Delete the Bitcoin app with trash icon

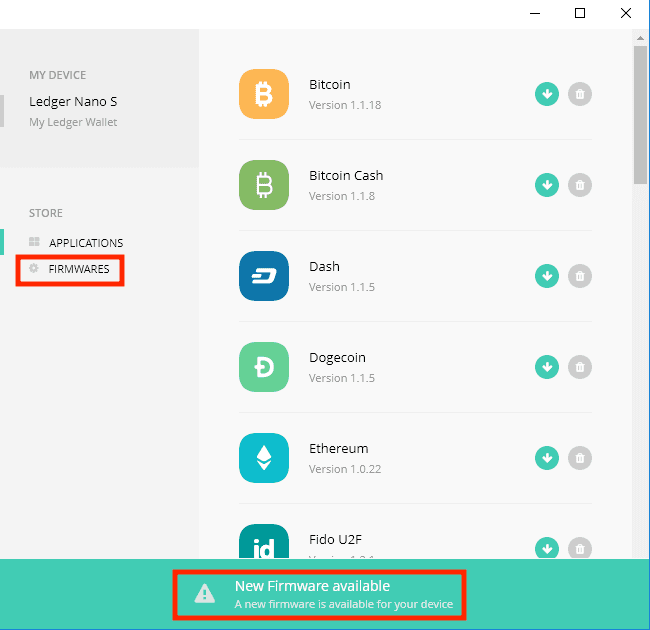[579, 94]
